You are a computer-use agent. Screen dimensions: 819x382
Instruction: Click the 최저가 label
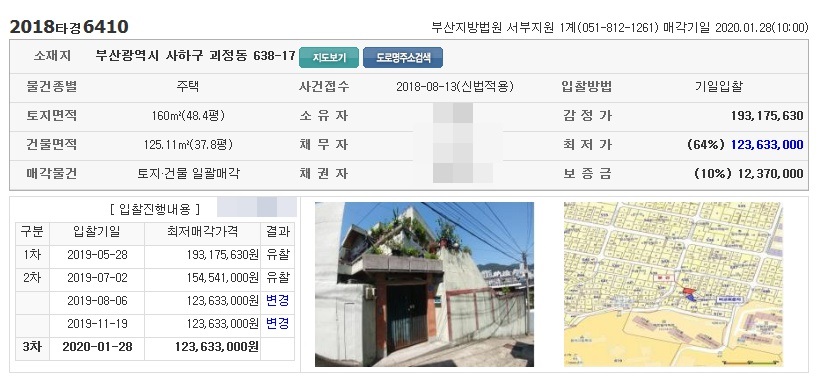[x=587, y=145]
